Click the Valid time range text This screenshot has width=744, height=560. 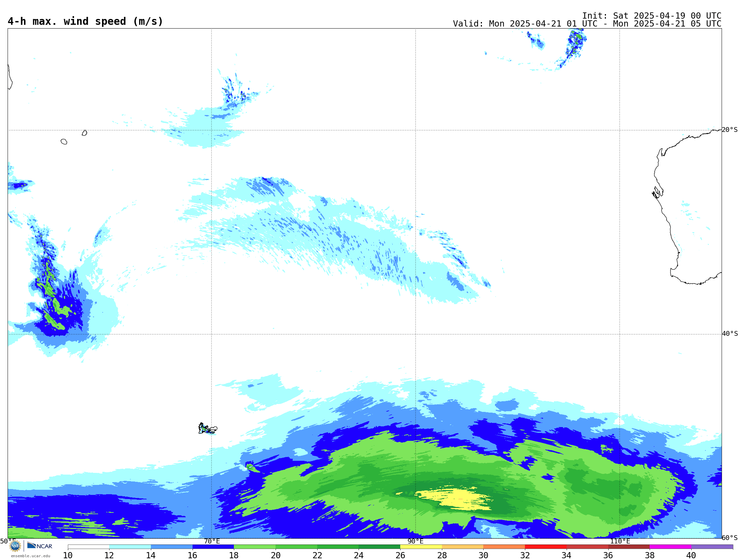click(x=587, y=24)
